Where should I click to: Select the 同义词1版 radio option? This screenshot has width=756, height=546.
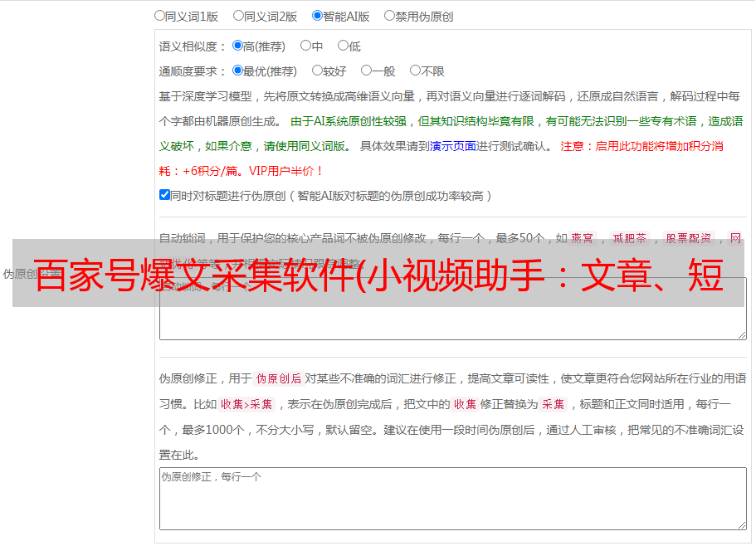pos(159,16)
